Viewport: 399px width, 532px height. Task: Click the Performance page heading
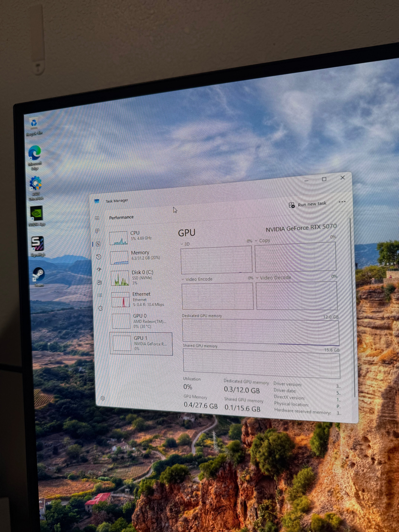(121, 217)
